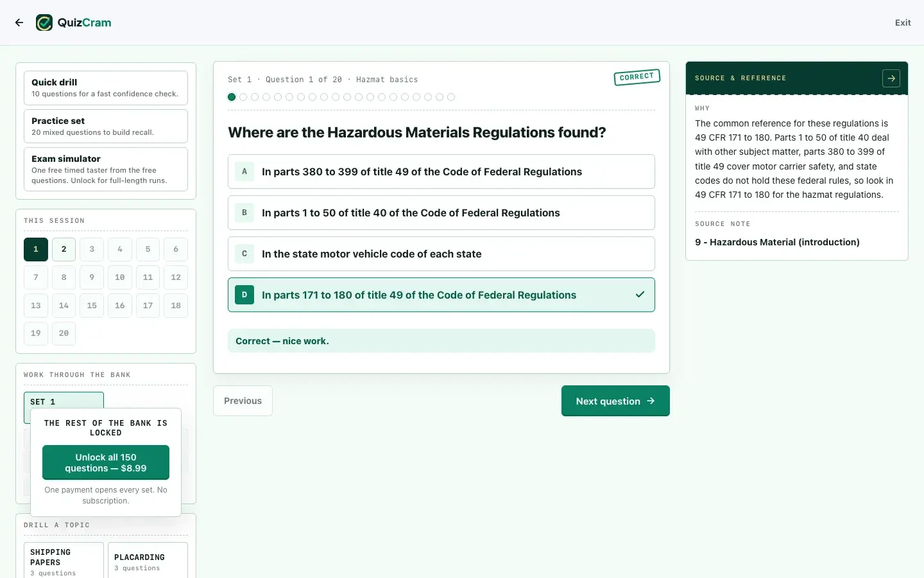Select answer A about parts 380 to 399
The width and height of the screenshot is (924, 578).
[x=441, y=171]
